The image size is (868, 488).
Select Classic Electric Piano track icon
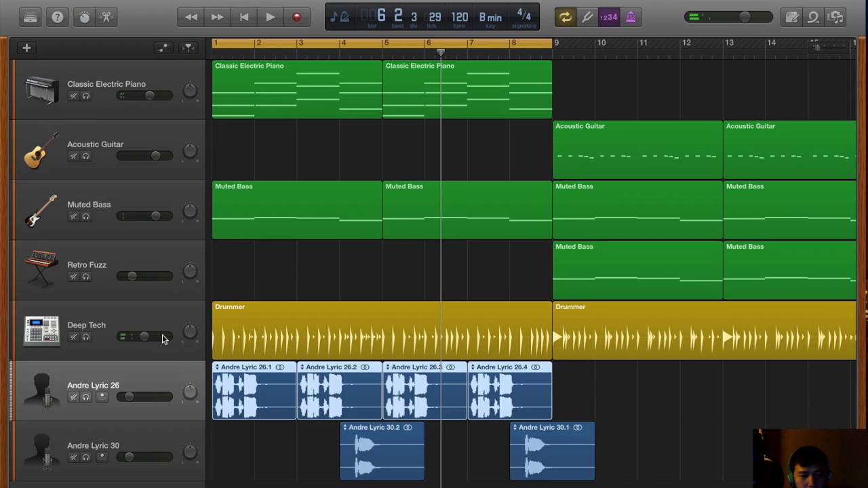tap(41, 90)
